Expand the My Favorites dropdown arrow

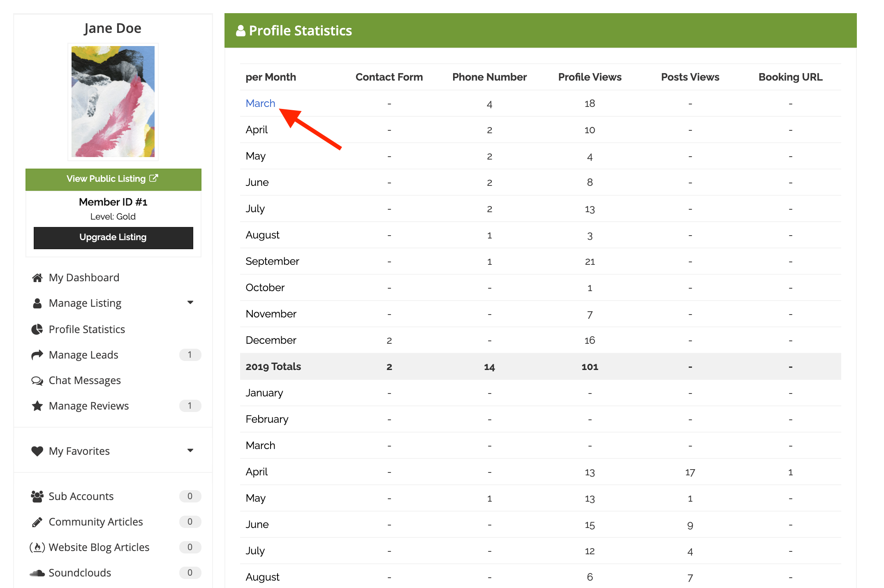pyautogui.click(x=190, y=451)
